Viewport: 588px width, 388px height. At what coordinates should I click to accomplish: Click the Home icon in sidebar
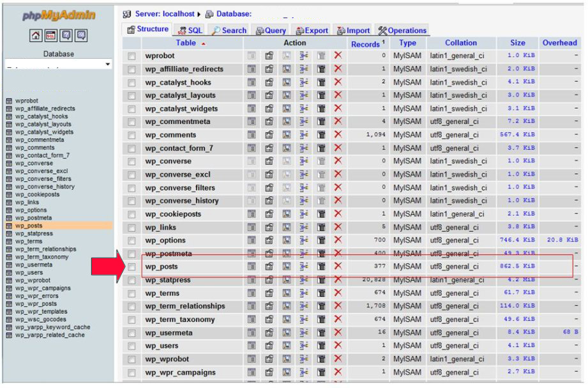[x=36, y=36]
